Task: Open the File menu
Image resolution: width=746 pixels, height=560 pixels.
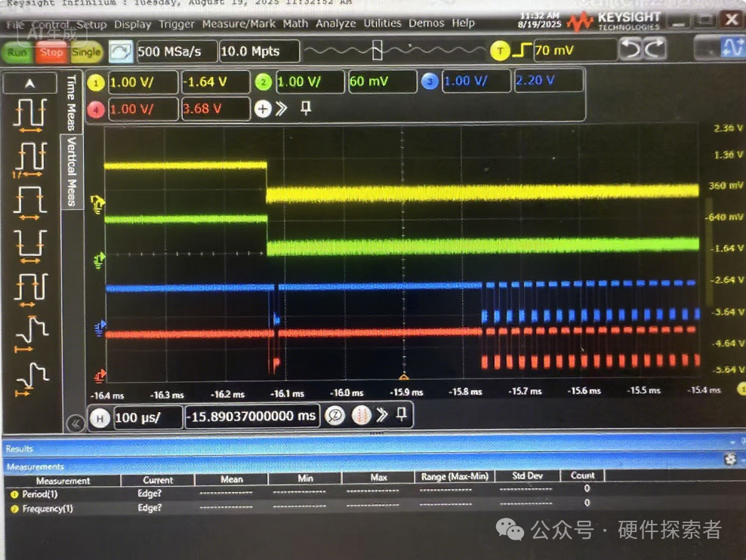Action: coord(15,25)
